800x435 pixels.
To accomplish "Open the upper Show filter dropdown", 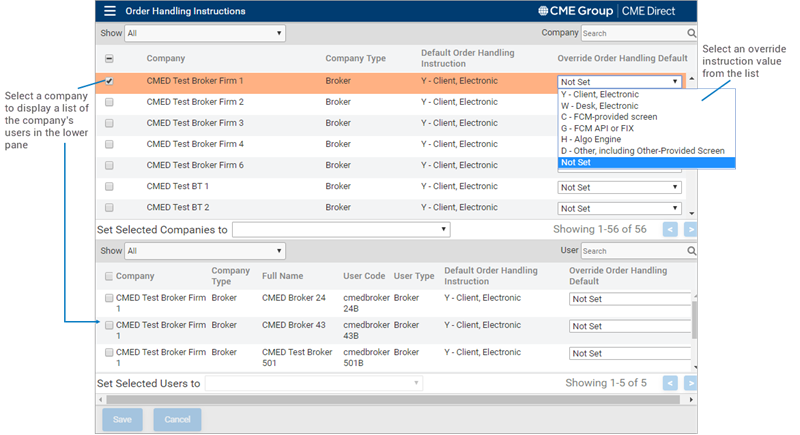I will pos(205,33).
